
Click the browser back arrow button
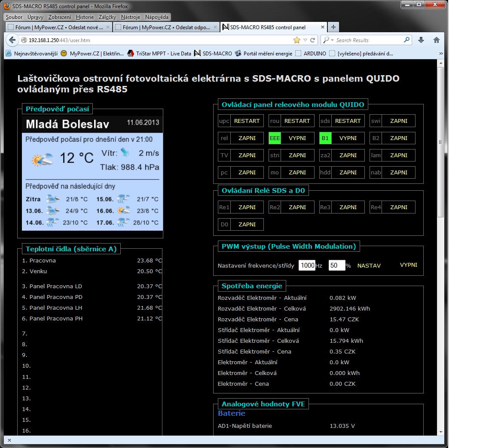pyautogui.click(x=12, y=40)
